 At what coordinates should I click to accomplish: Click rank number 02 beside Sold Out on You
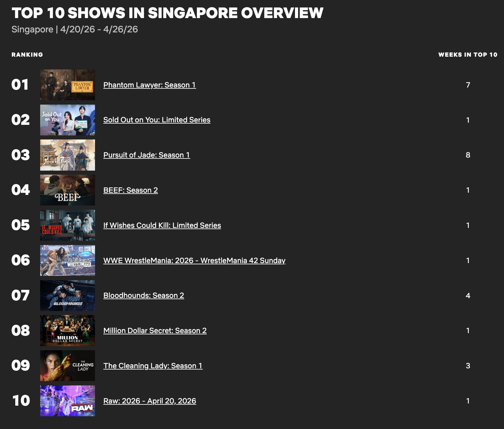(x=21, y=120)
